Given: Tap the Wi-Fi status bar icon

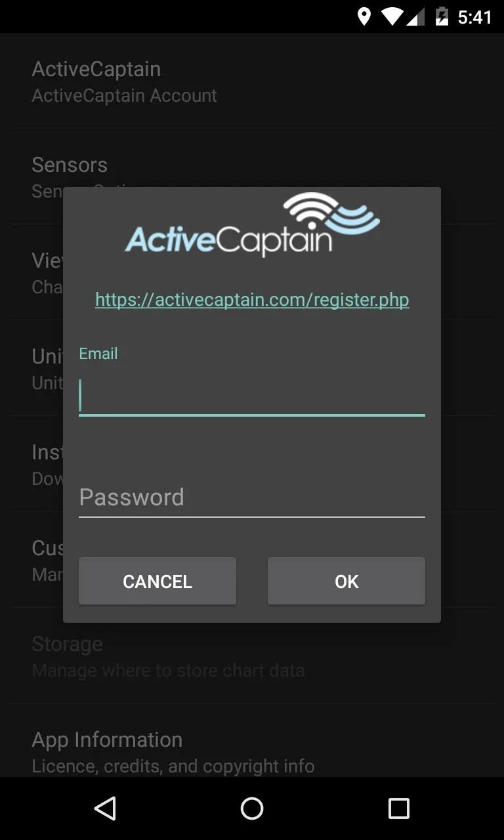Looking at the screenshot, I should pos(392,16).
